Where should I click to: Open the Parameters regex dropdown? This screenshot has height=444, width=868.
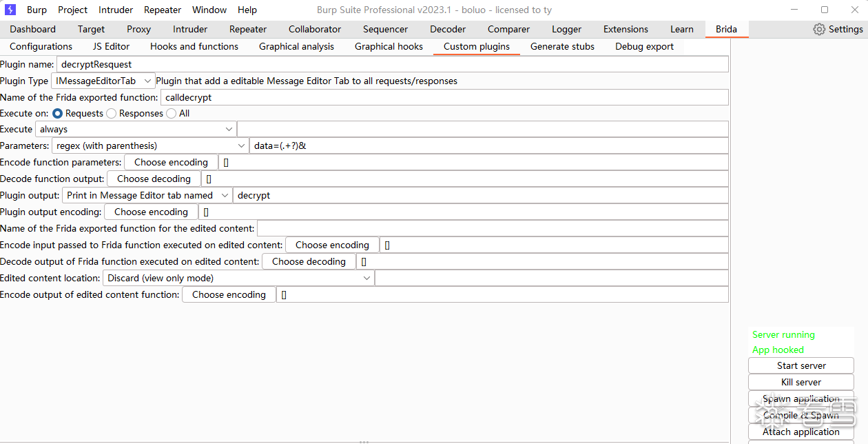click(150, 145)
